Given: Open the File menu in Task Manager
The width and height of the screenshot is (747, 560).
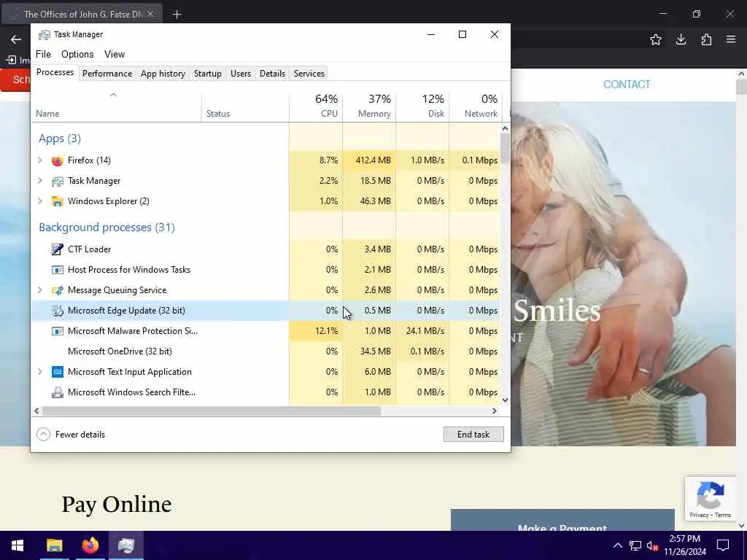Looking at the screenshot, I should point(43,54).
